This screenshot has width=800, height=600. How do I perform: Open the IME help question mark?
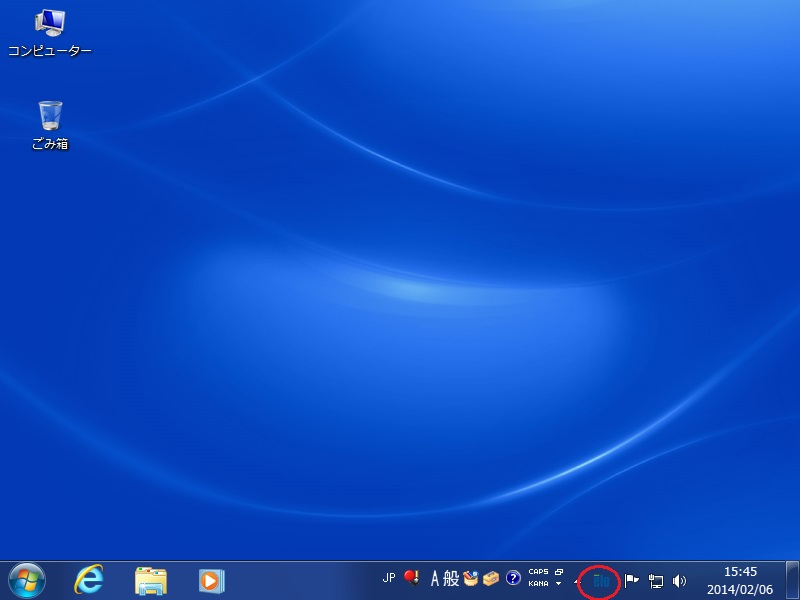click(513, 578)
